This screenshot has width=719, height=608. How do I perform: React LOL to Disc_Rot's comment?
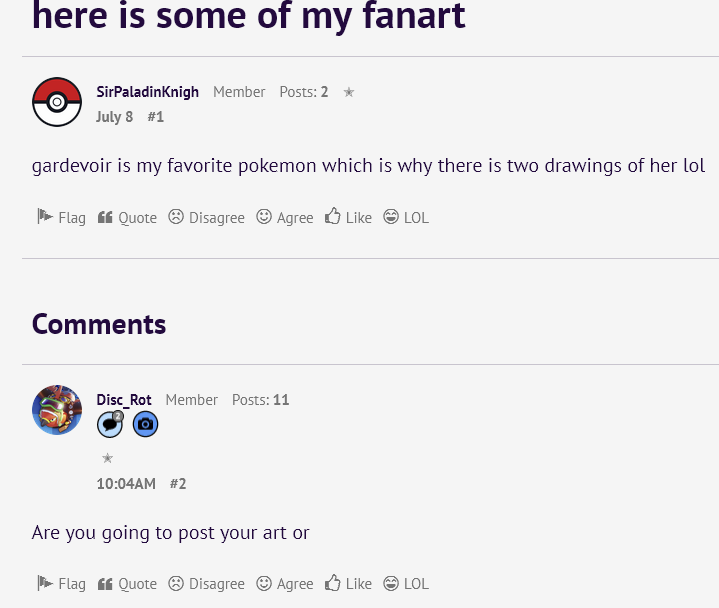406,583
